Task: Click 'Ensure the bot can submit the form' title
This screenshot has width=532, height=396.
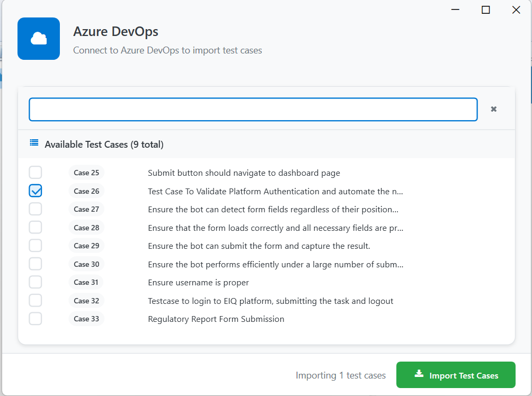Action: (x=259, y=246)
